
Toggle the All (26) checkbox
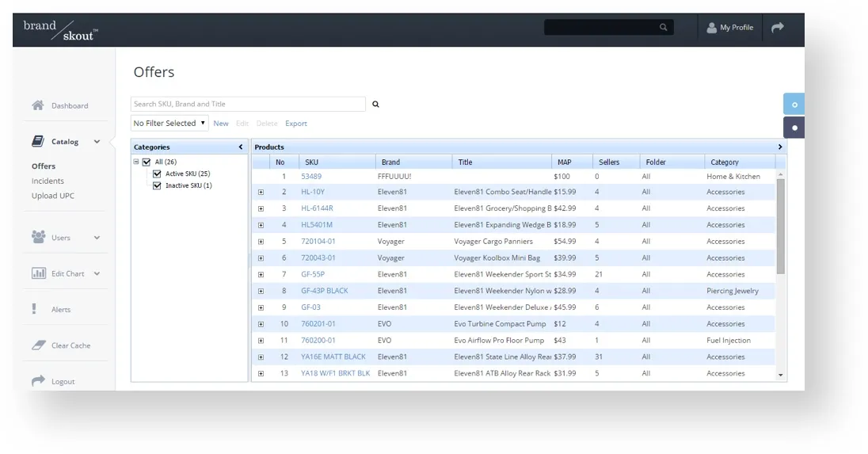point(147,162)
